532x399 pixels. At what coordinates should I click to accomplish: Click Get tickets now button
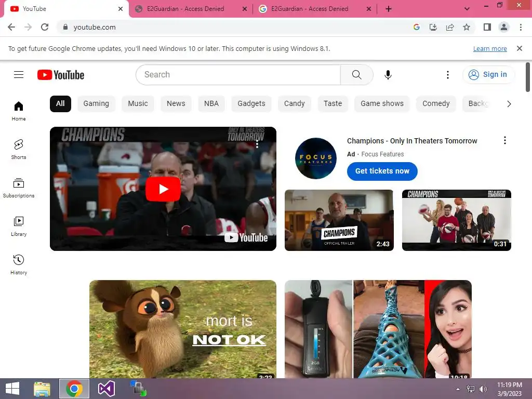(382, 171)
